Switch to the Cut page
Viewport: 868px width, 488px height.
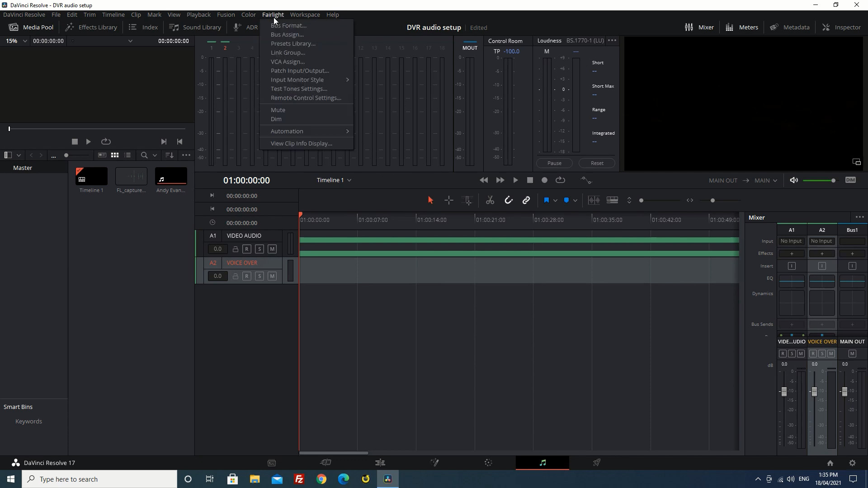click(325, 463)
